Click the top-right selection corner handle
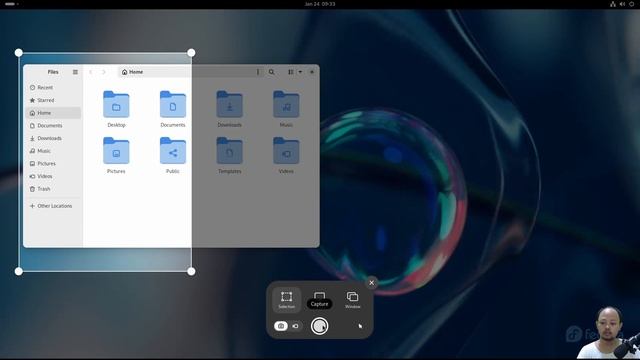Viewport: 640px width, 360px height. (191, 53)
